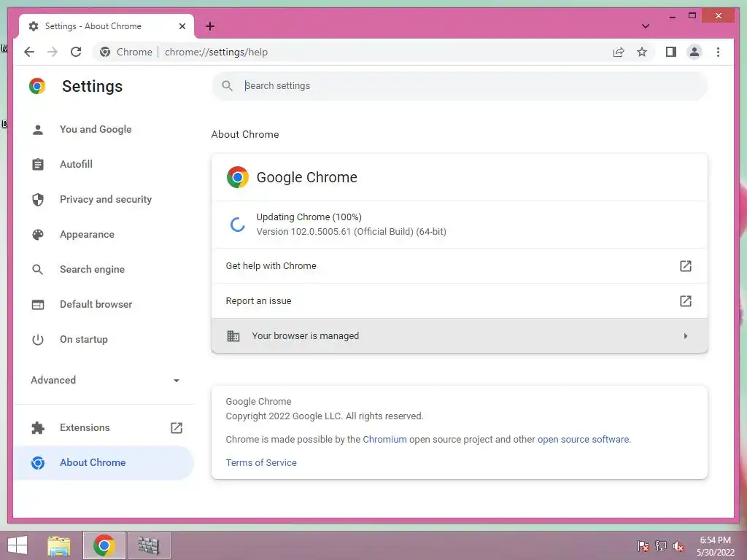Viewport: 747px width, 560px height.
Task: Go back using the back arrow
Action: [x=29, y=52]
